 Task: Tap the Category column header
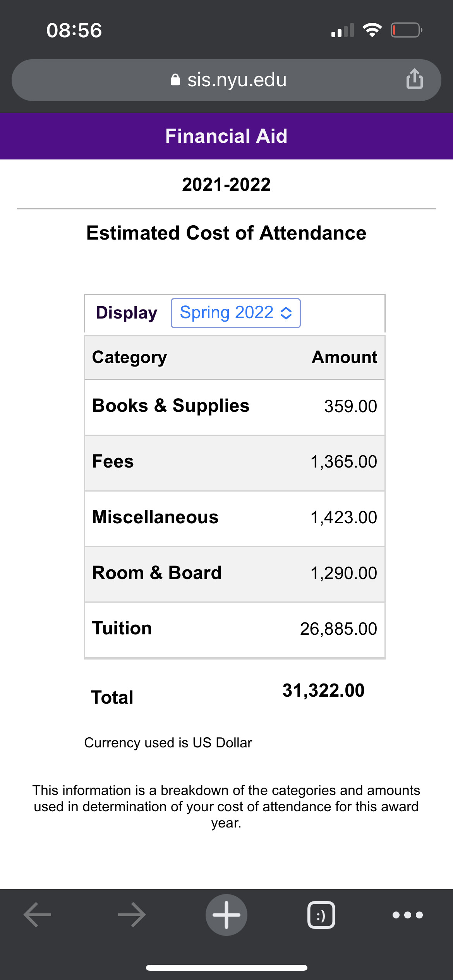pyautogui.click(x=130, y=357)
